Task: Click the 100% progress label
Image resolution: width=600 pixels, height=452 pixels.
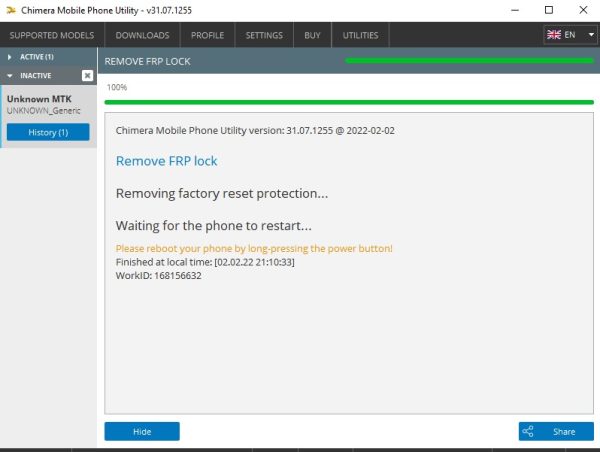Action: 117,87
